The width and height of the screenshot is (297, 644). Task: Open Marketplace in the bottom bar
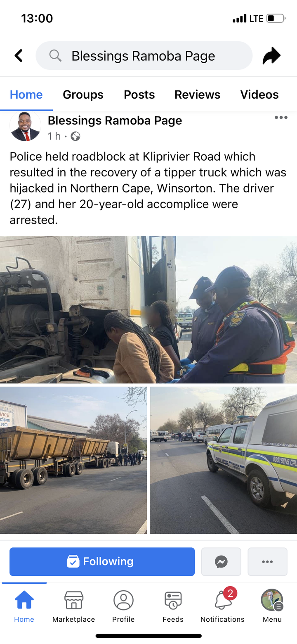pos(73,606)
